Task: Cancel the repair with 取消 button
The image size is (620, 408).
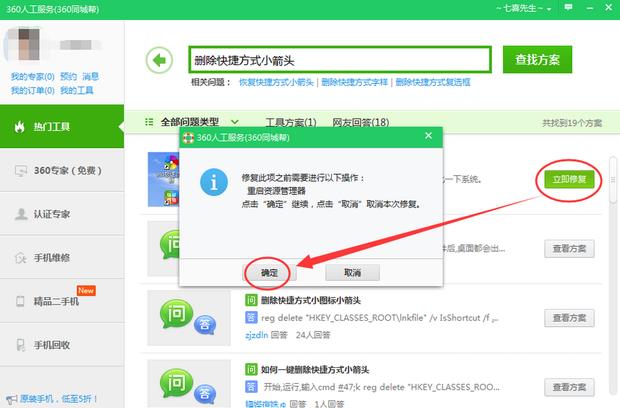Action: [x=352, y=272]
